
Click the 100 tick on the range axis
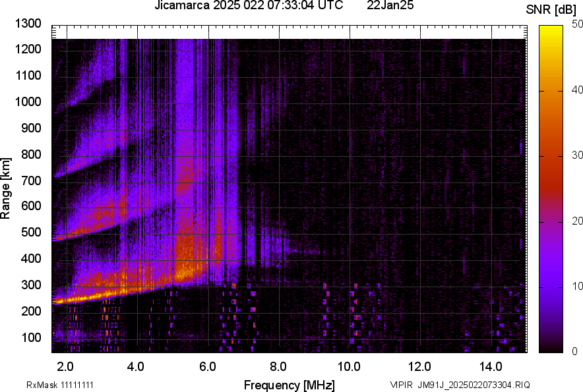tap(32, 338)
